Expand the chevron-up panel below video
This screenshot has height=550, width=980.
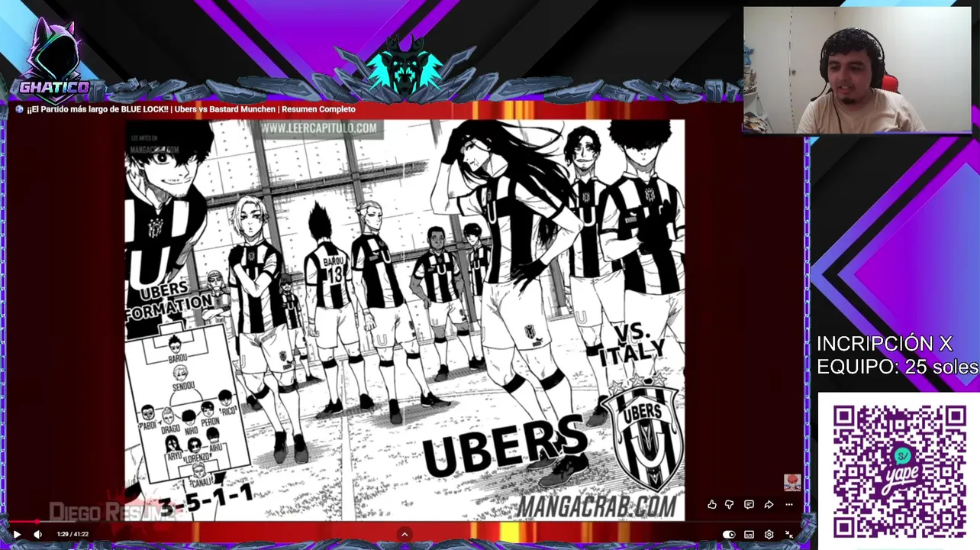point(405,535)
